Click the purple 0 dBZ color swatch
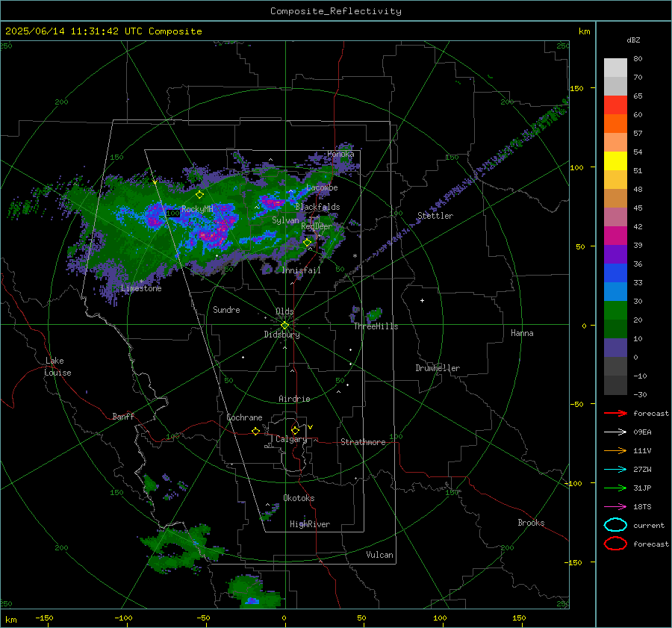 (615, 348)
